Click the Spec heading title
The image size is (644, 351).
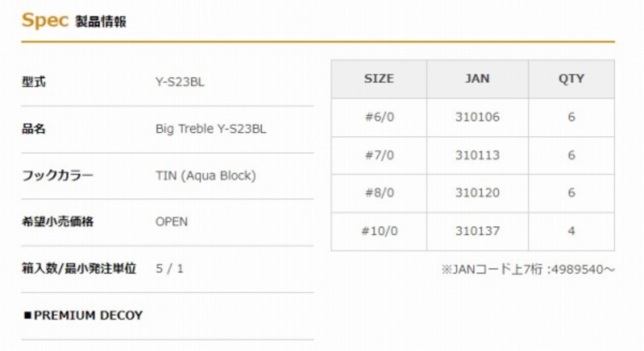pyautogui.click(x=44, y=20)
